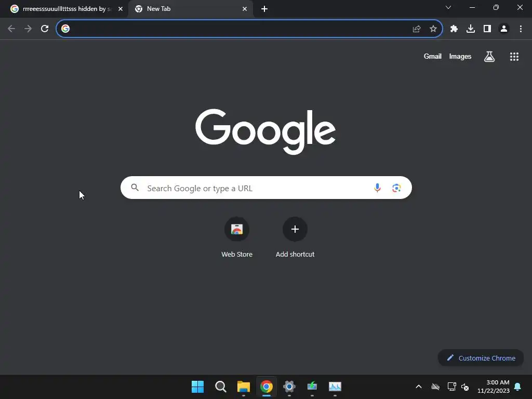532x399 pixels.
Task: Open File Explorer from the taskbar
Action: pos(243,387)
